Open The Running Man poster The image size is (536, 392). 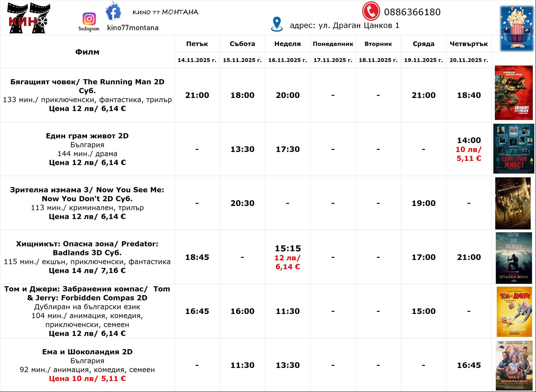(513, 93)
